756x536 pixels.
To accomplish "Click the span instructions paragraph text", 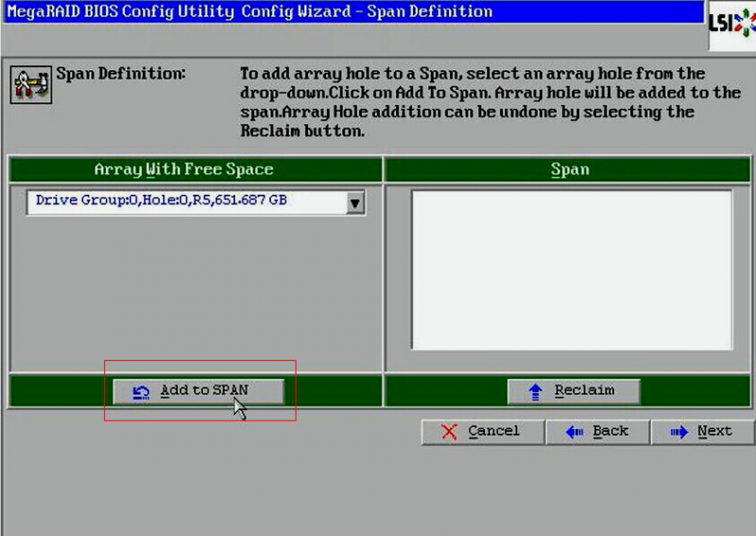I will tap(490, 102).
